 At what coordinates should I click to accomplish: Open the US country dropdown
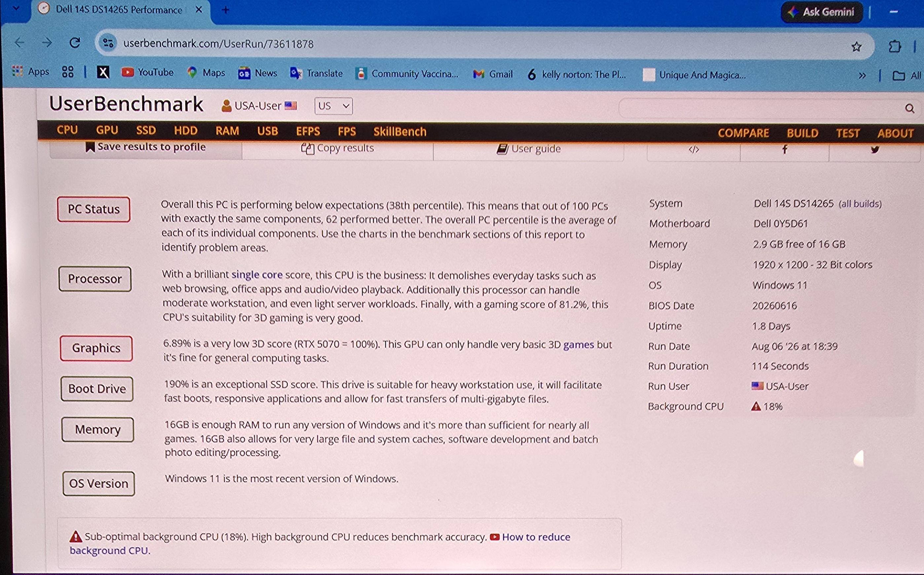[333, 106]
